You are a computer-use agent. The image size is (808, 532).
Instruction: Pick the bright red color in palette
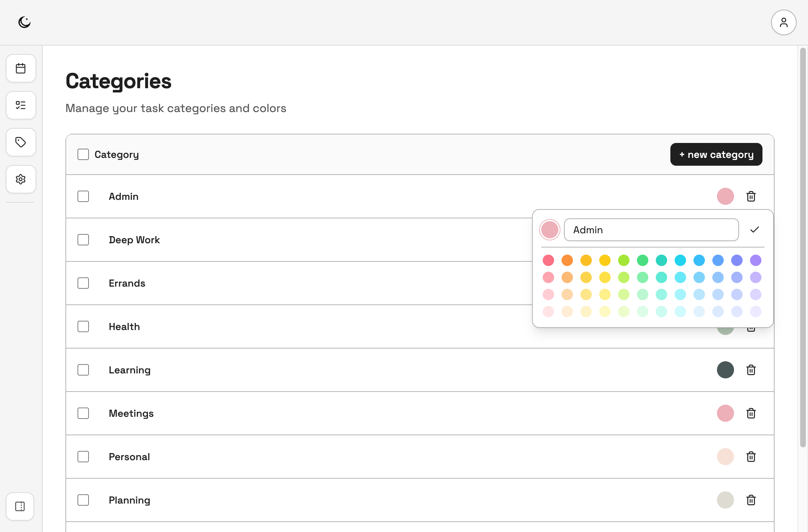(x=548, y=260)
